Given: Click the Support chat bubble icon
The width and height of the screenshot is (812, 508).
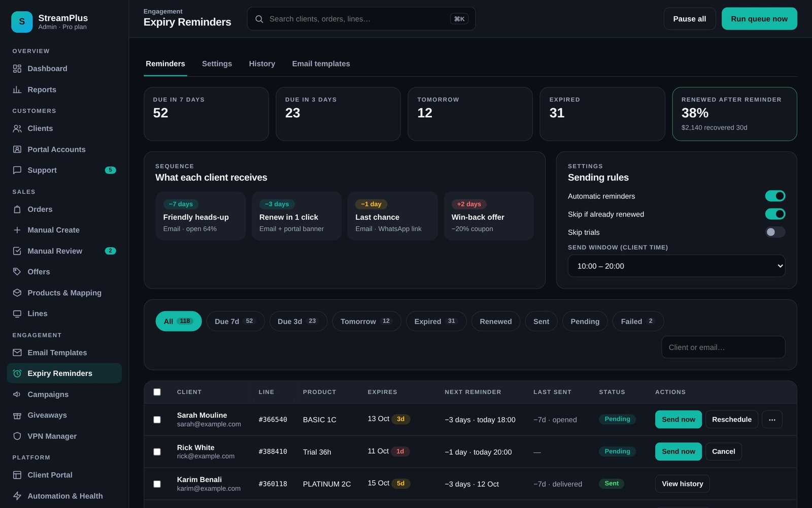Looking at the screenshot, I should [17, 170].
